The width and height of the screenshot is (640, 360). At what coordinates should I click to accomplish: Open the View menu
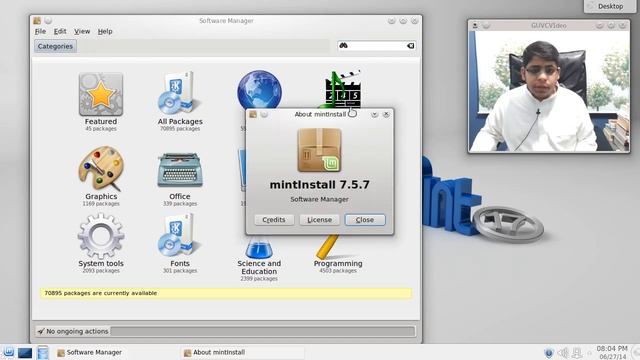(82, 31)
